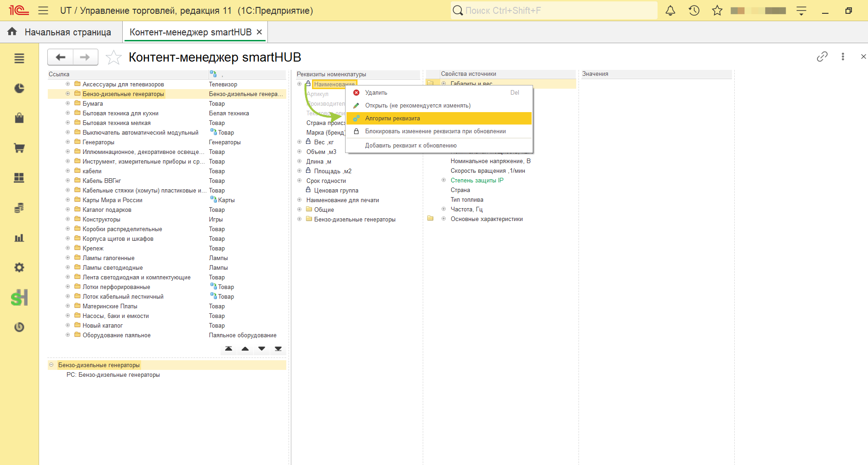868x465 pixels.
Task: Go back with the left arrow button
Action: (x=61, y=57)
